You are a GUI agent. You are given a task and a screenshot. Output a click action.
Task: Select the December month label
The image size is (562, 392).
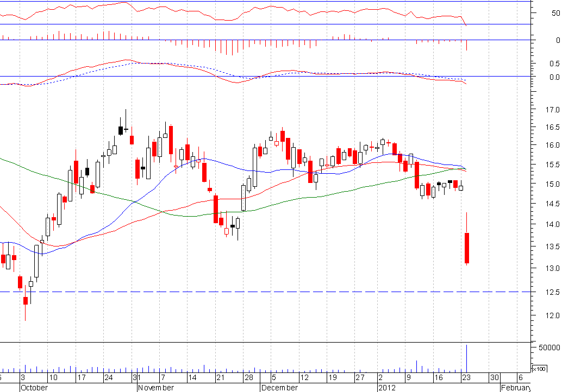[279, 388]
